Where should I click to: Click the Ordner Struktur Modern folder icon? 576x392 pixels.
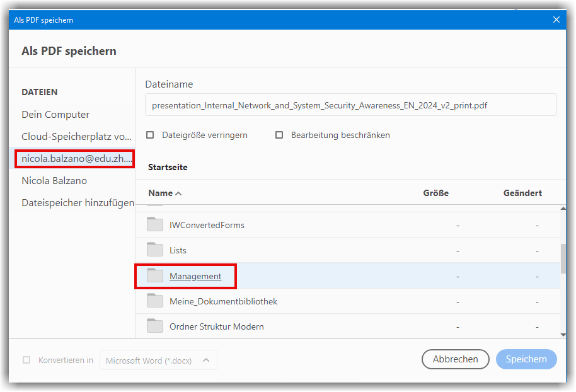155,326
